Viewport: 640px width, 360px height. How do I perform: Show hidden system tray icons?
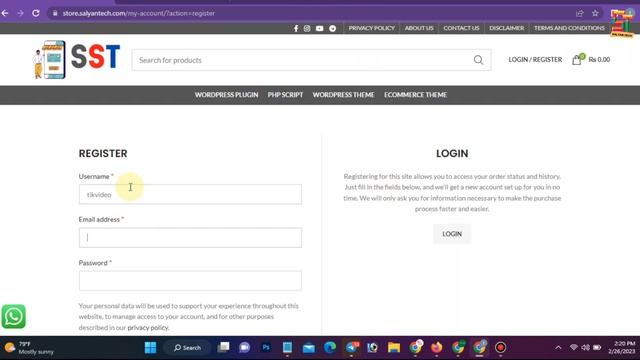click(558, 347)
